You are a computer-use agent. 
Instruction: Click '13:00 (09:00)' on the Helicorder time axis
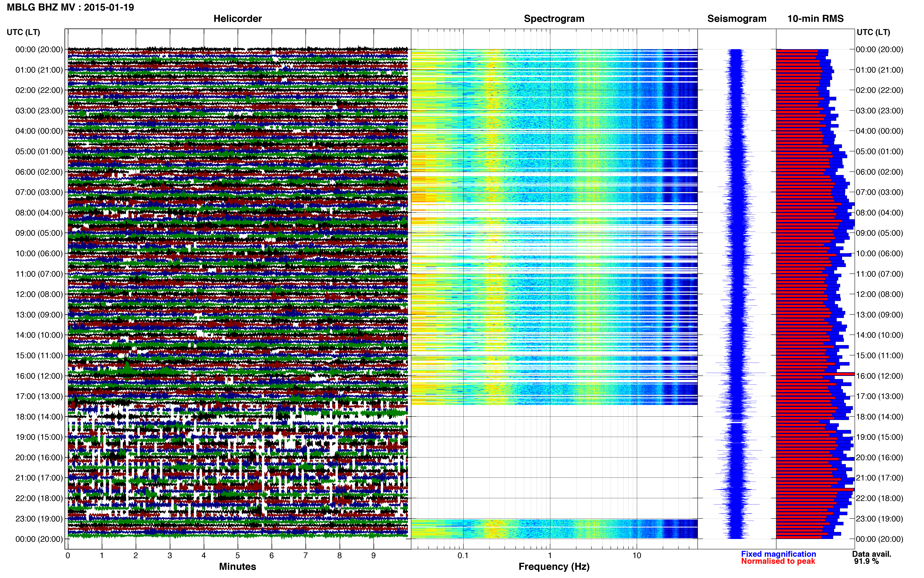[x=39, y=315]
